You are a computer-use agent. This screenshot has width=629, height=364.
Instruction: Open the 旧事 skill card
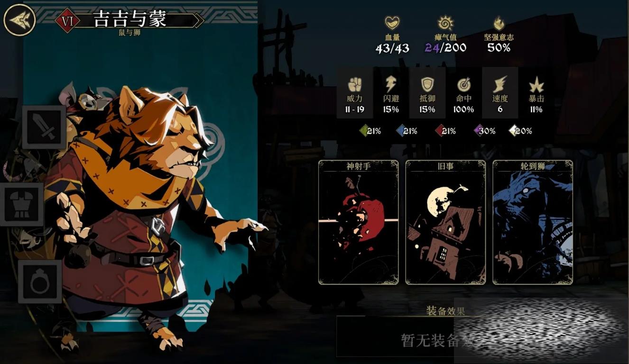coord(446,222)
